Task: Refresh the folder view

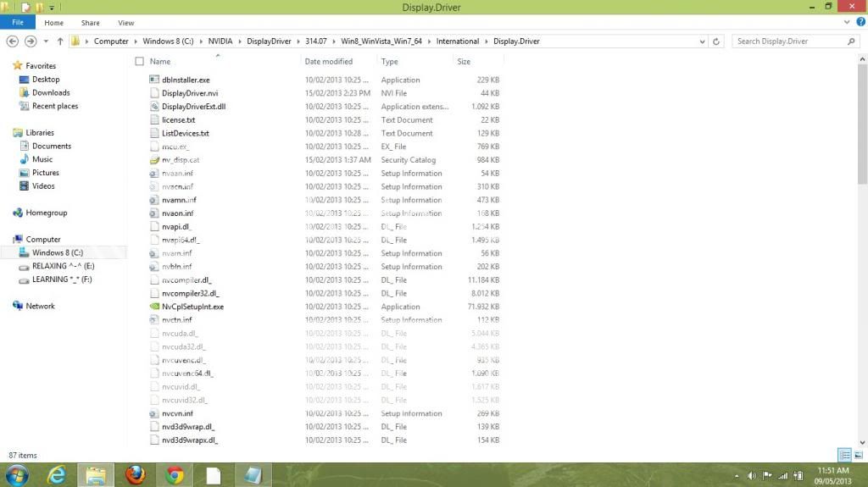Action: (715, 42)
